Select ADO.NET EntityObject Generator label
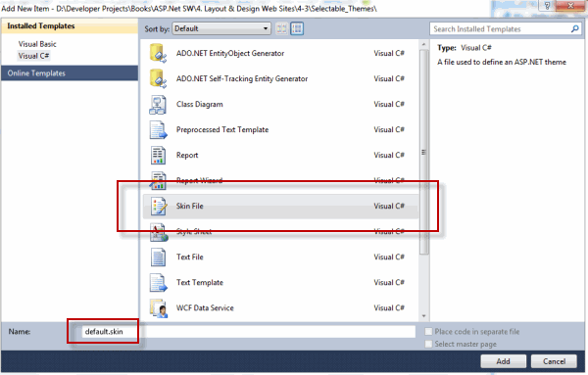588x375 pixels. 230,53
